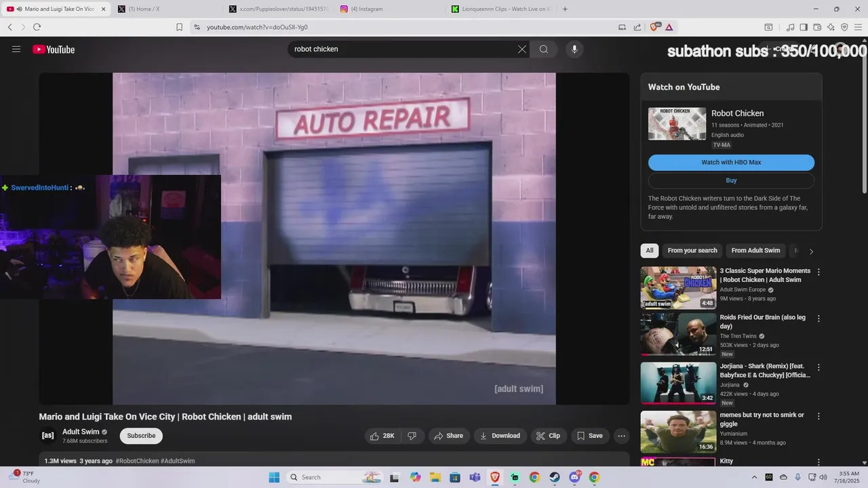Open the YouTube guide hamburger menu

click(x=16, y=49)
